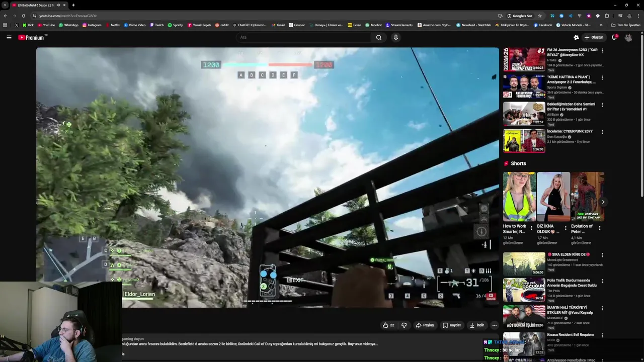Open the BİZ İKNA OLDUK short

553,197
